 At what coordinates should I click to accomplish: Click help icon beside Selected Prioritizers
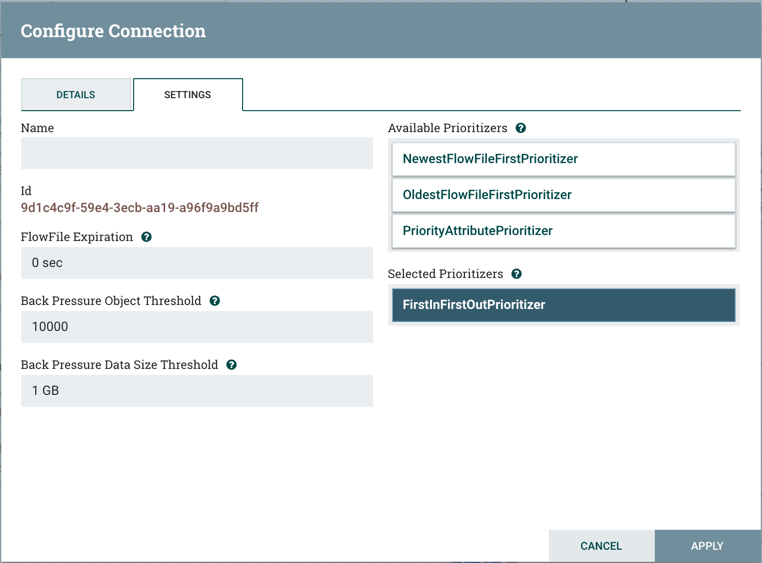[517, 274]
